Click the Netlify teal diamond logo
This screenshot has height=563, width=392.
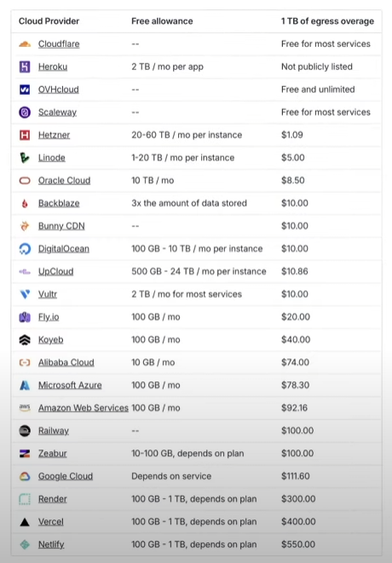tap(25, 545)
